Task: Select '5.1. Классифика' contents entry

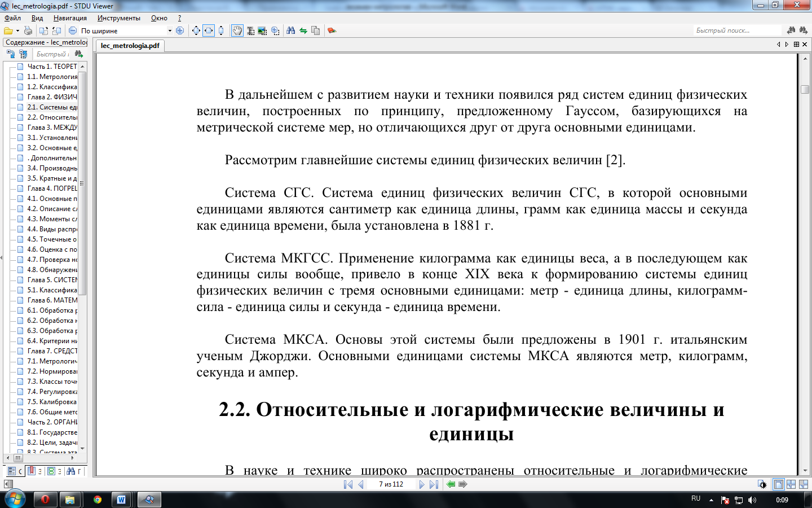Action: [x=52, y=290]
